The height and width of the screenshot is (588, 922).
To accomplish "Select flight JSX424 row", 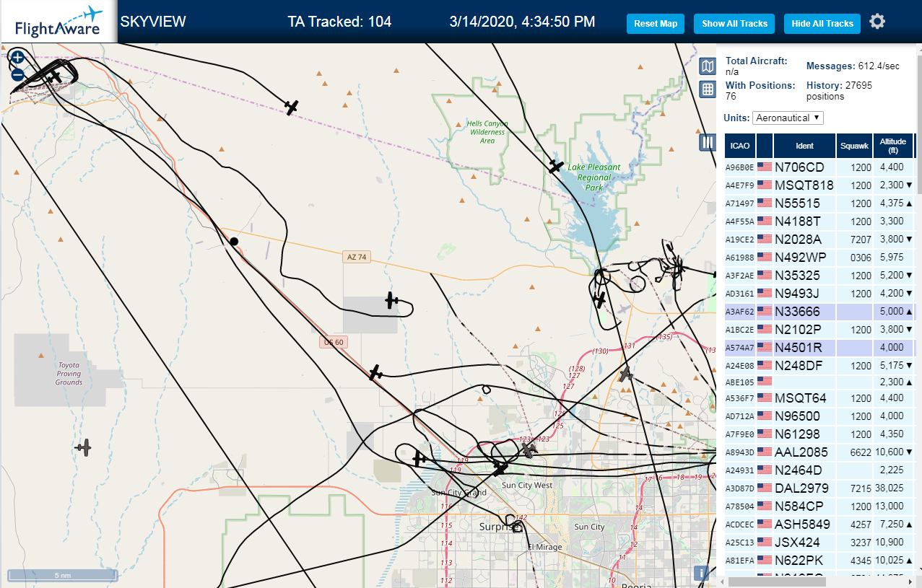I will (821, 543).
